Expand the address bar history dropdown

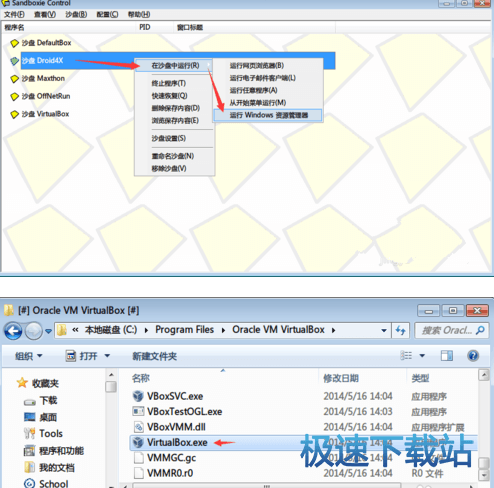(384, 330)
